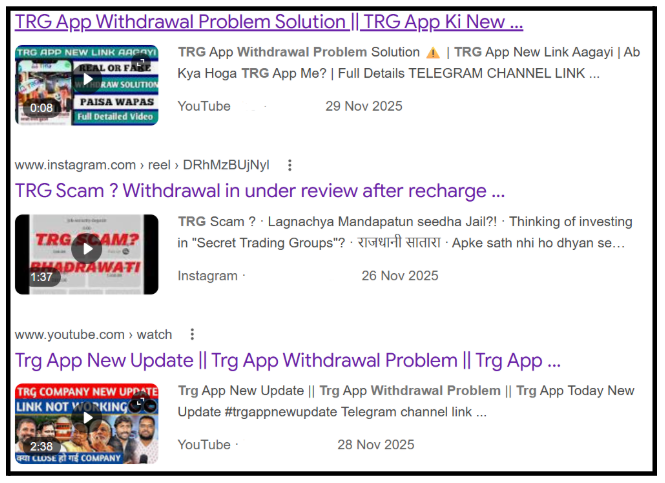
Task: Click the description mentioning #trgappnewupdate Telegram channel link
Action: click(406, 401)
